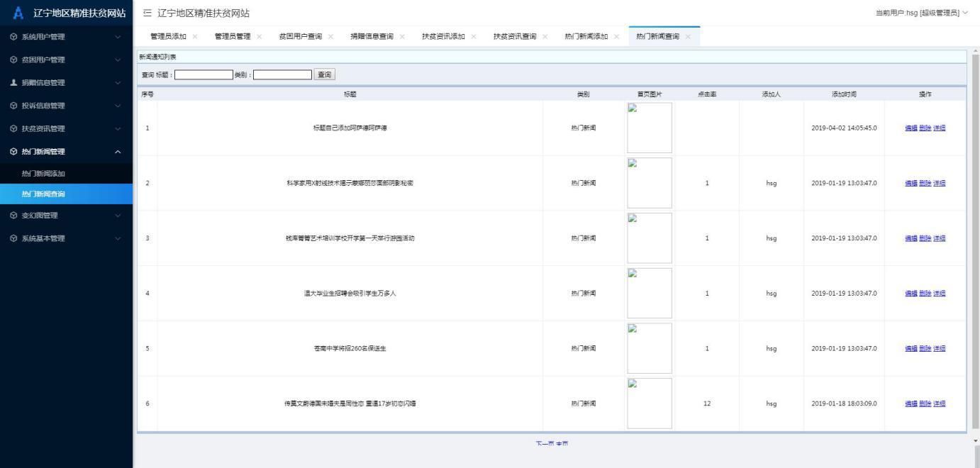The width and height of the screenshot is (980, 468).
Task: Click the cube icon beside 热门新闻管理
Action: [14, 152]
